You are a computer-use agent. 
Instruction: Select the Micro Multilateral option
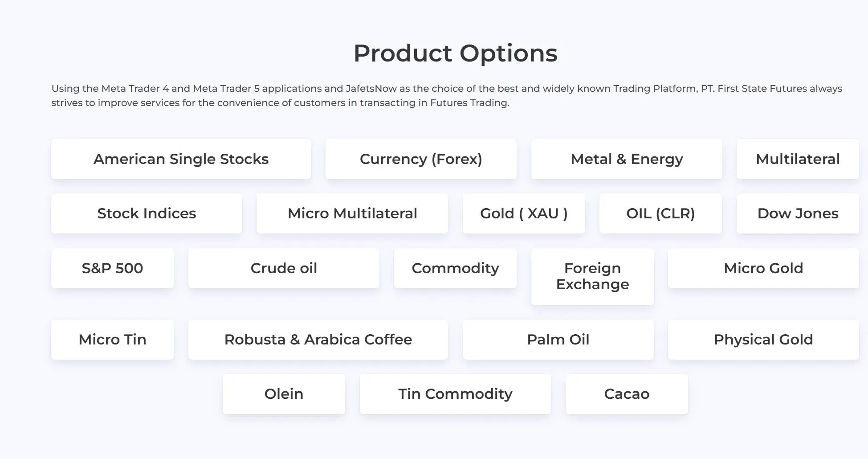tap(352, 213)
